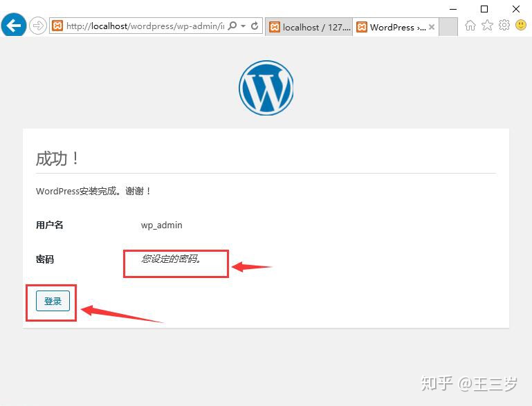Click the 登录 login button
This screenshot has width=532, height=406.
pyautogui.click(x=53, y=301)
